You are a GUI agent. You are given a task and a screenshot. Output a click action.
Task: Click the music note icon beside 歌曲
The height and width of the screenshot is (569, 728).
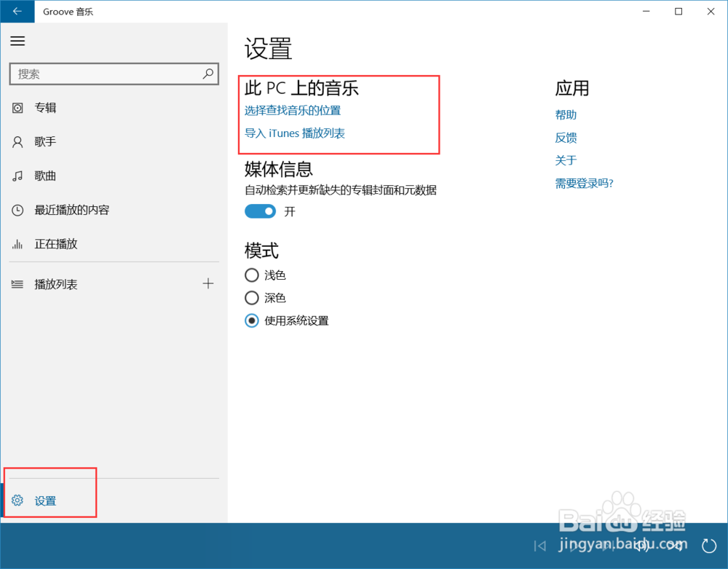[x=17, y=176]
